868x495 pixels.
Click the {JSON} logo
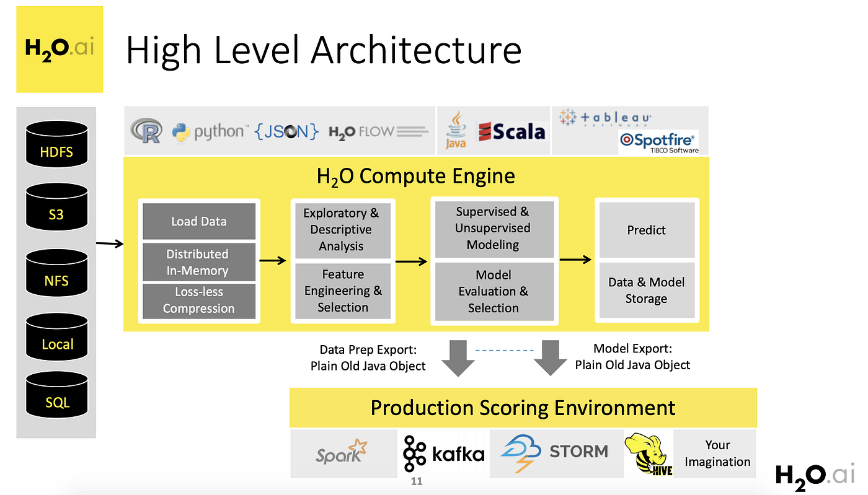[287, 131]
